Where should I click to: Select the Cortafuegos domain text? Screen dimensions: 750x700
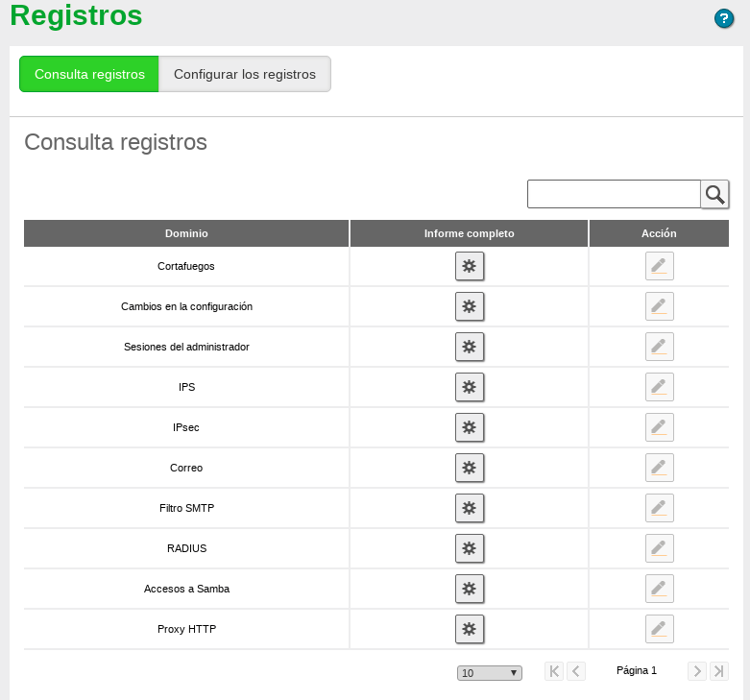(186, 266)
